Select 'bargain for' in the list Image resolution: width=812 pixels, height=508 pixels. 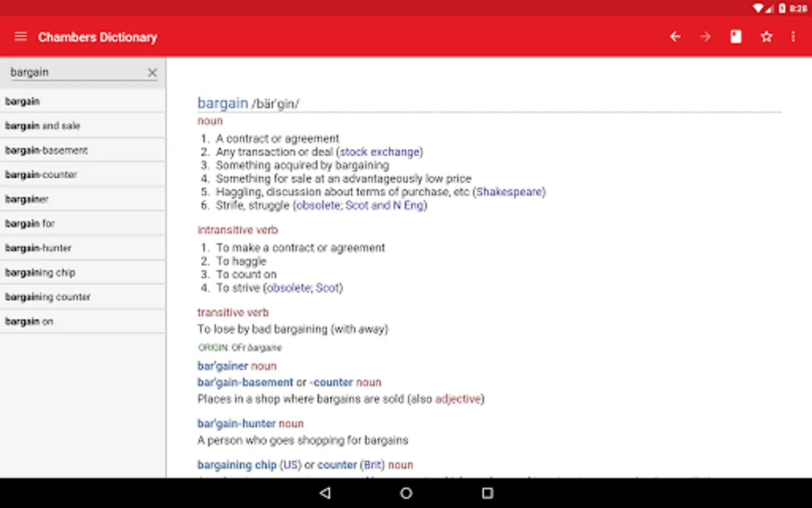tap(83, 224)
